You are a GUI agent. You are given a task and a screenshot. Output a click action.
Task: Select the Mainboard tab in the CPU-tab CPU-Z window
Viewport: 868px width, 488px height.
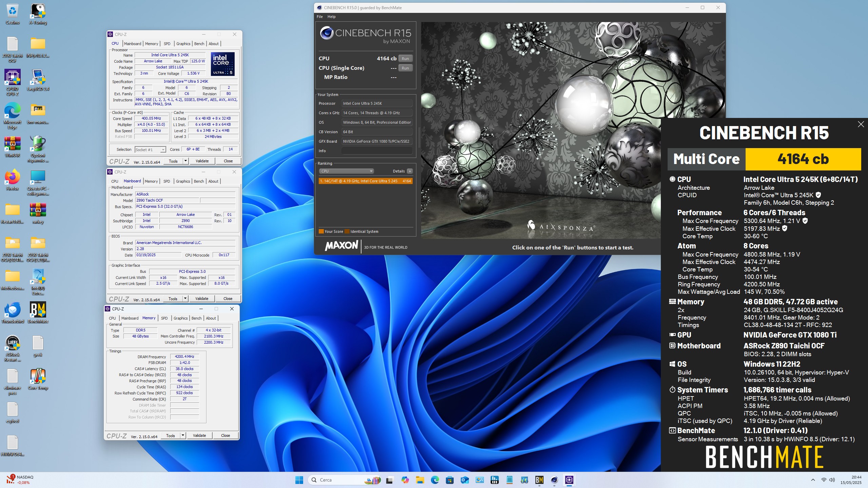click(x=133, y=44)
